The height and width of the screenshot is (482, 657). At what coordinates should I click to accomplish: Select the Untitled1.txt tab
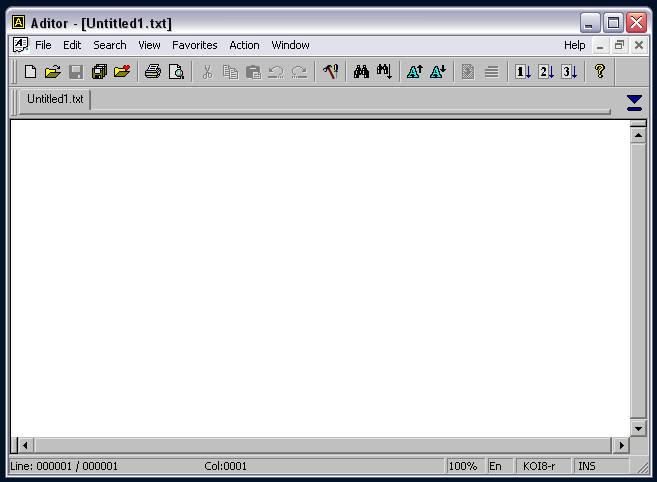point(55,100)
